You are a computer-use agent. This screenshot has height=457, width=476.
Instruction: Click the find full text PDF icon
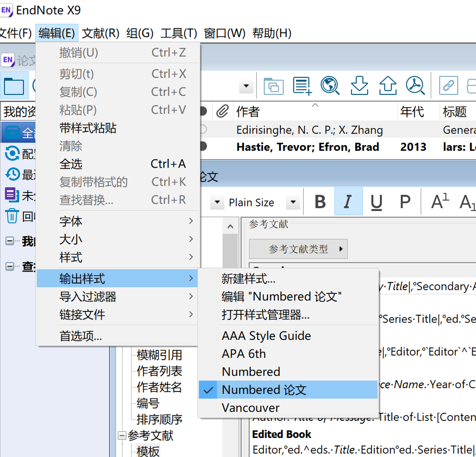point(415,86)
